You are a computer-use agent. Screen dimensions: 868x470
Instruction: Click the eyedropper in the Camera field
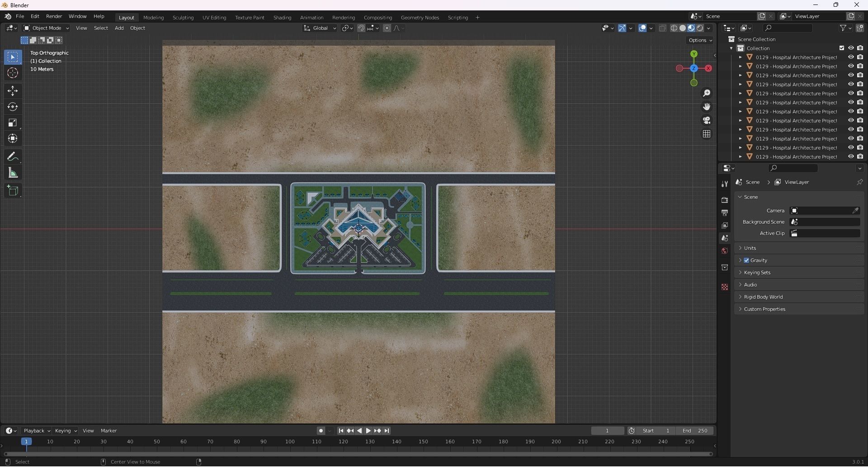(855, 211)
